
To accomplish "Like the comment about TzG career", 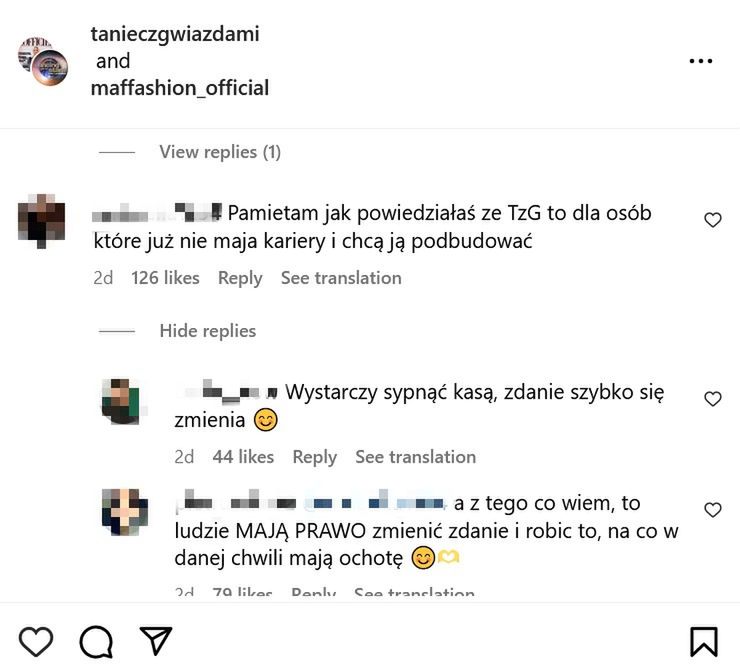I will pyautogui.click(x=713, y=220).
